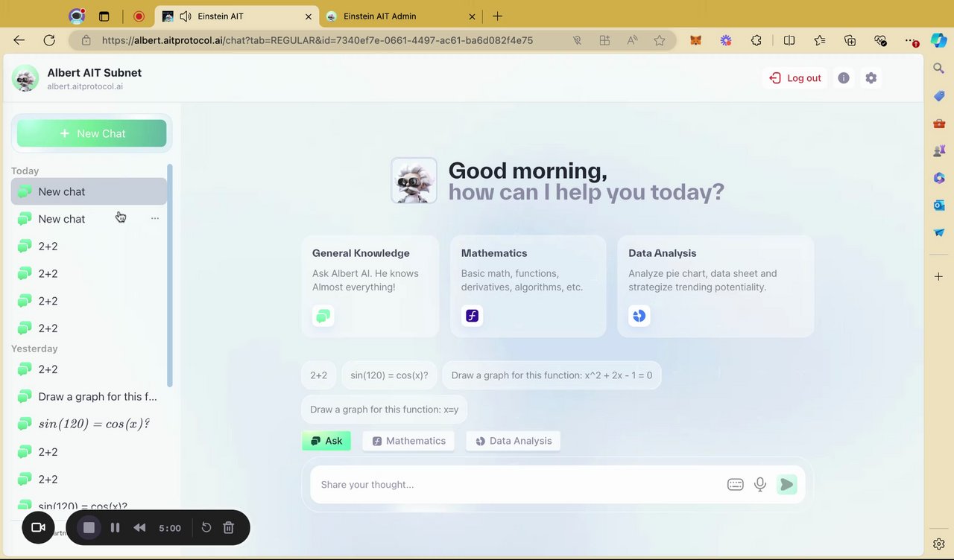Image resolution: width=954 pixels, height=560 pixels.
Task: Open split screen in browser toolbar
Action: click(789, 40)
